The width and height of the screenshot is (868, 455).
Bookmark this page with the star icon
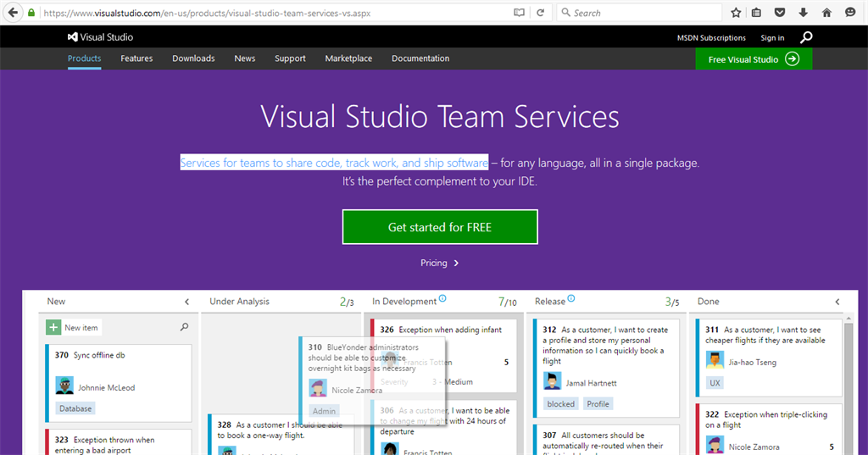[x=736, y=13]
